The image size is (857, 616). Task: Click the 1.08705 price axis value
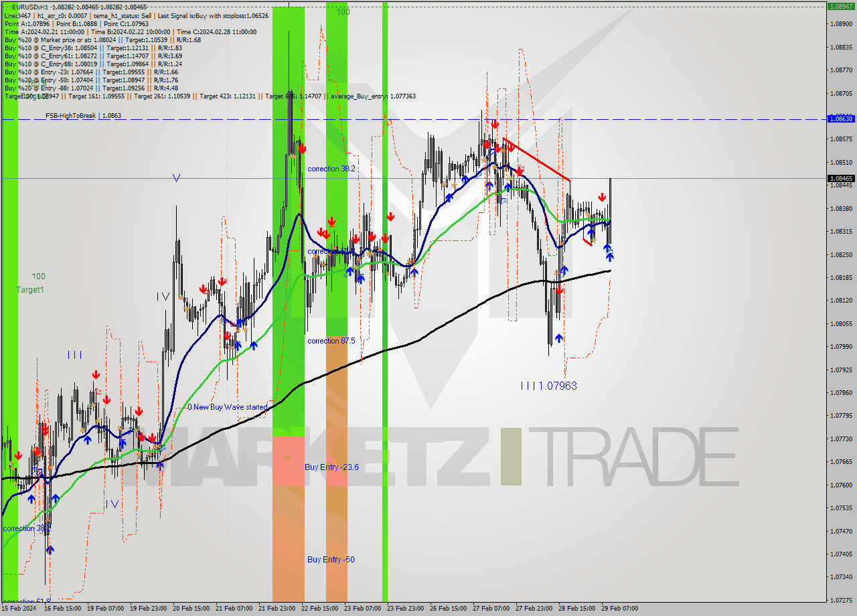tap(841, 93)
